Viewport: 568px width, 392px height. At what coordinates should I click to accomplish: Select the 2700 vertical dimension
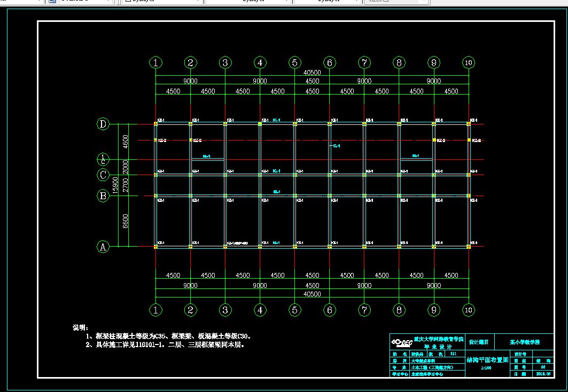coord(126,185)
